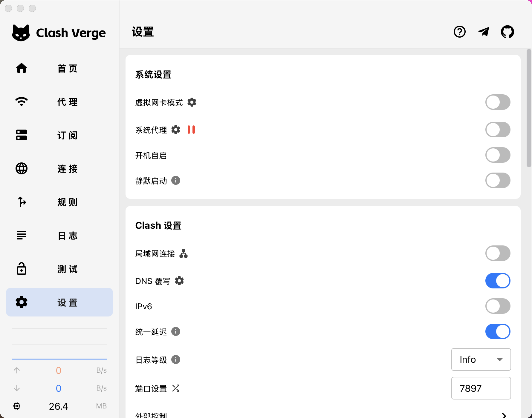Show info for 统一延迟
532x418 pixels.
tap(176, 331)
